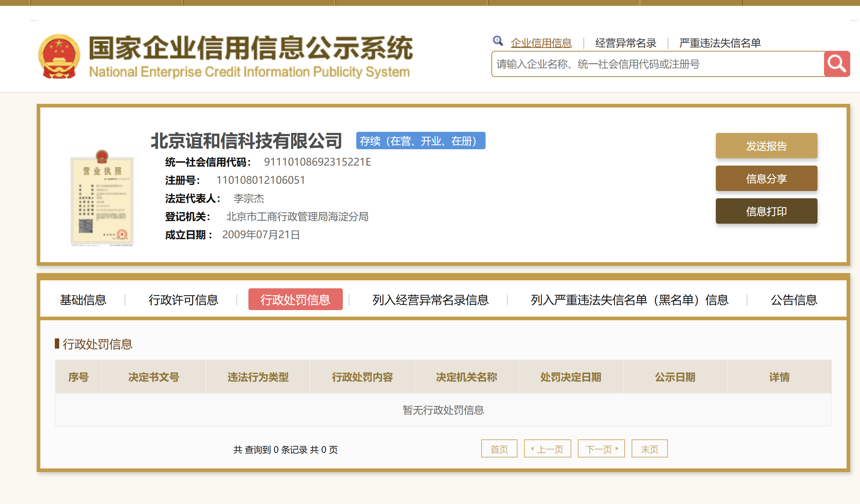Image resolution: width=860 pixels, height=504 pixels.
Task: Open the 列入严重违法失信名单（黑名单）信息 tab
Action: tap(629, 300)
